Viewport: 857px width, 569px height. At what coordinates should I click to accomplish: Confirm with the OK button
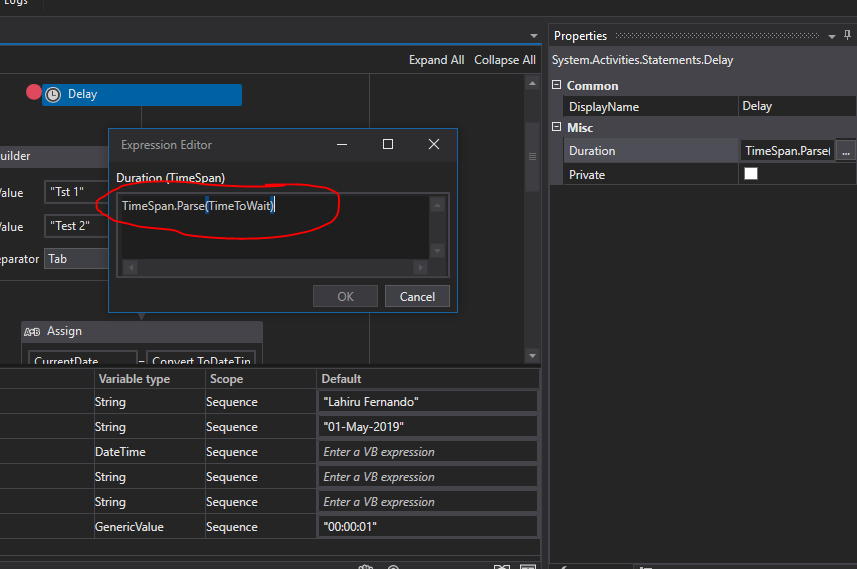click(345, 296)
